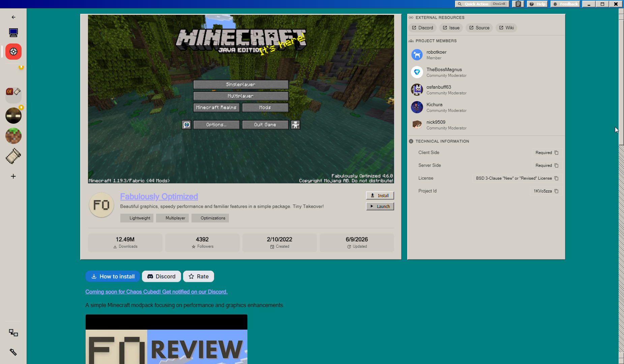Open the FO Review video thumbnail
Viewport: 624px width, 364px height.
167,339
